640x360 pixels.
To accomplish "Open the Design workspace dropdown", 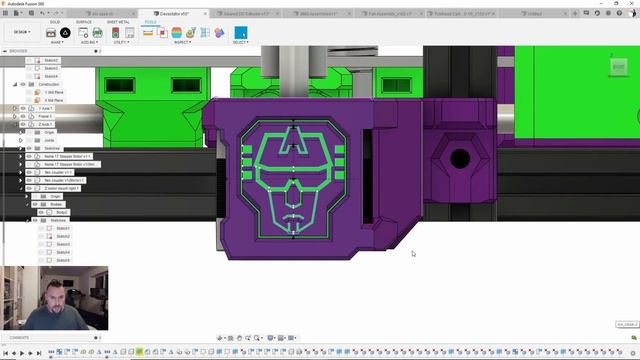I will coord(22,32).
